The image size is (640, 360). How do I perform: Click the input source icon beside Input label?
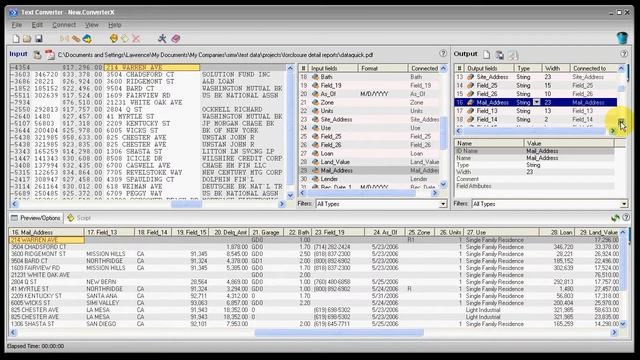pos(37,55)
